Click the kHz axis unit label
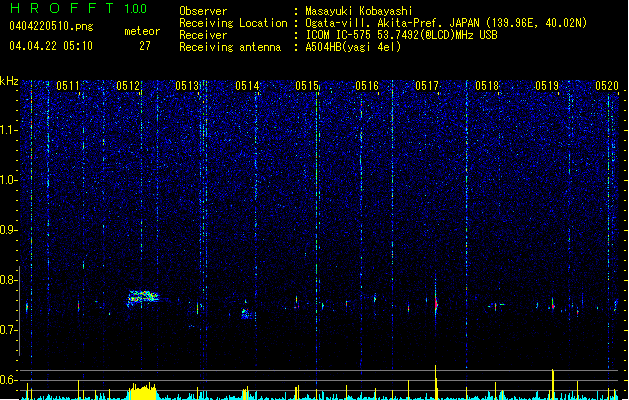629x400 pixels. [x=9, y=81]
